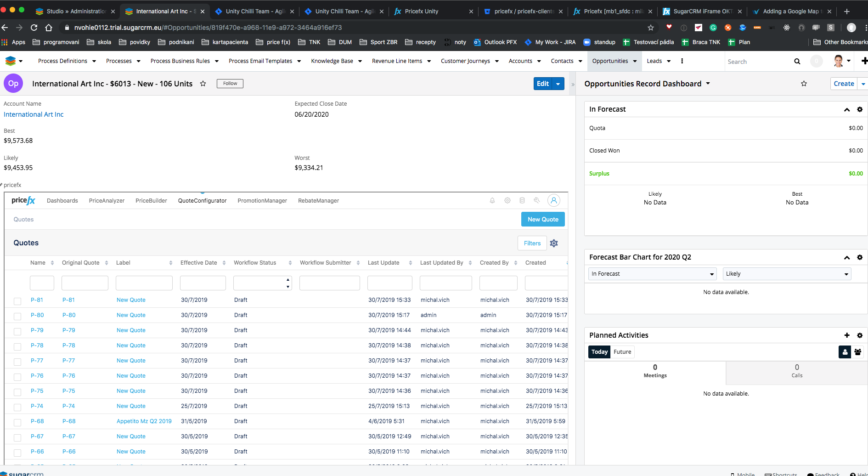Viewport: 868px width, 476px height.
Task: Open Pricefx settings gear icon
Action: 507,200
